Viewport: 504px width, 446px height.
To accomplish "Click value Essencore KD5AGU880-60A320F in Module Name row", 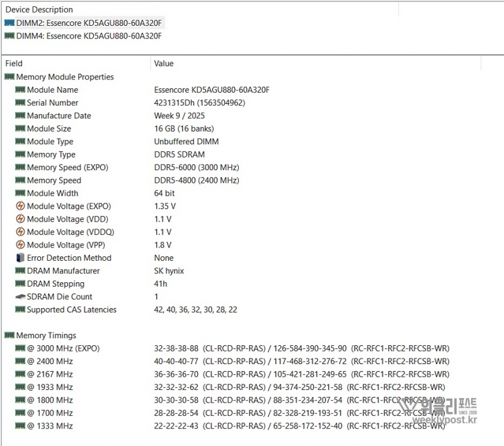I will [212, 89].
